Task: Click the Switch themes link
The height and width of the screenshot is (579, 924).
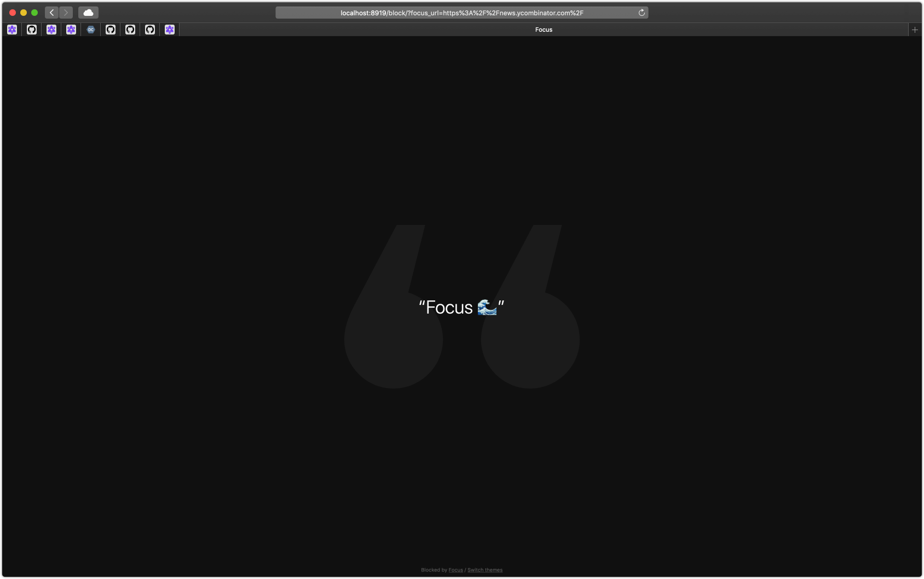Action: (x=485, y=570)
